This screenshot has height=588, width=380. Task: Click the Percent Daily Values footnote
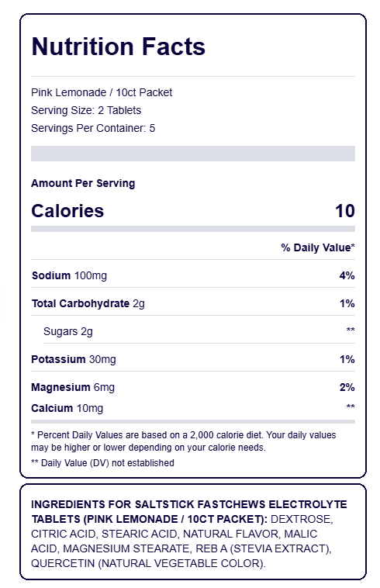pos(184,441)
